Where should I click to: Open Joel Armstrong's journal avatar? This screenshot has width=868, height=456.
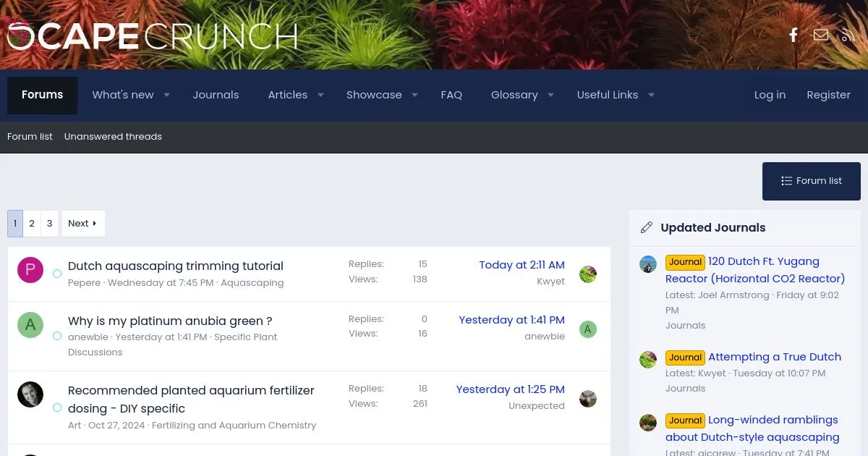648,264
